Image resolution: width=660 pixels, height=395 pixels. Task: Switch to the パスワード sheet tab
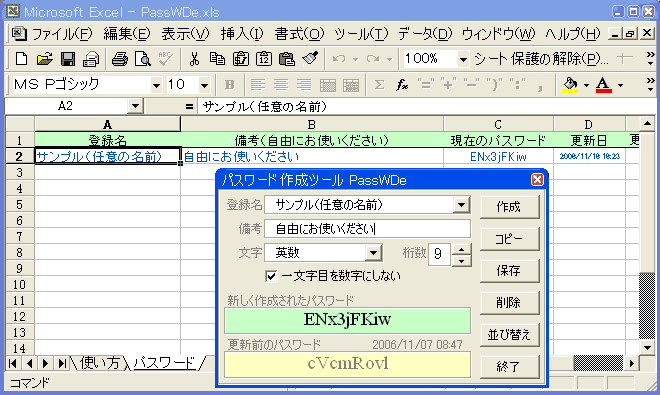pyautogui.click(x=164, y=363)
